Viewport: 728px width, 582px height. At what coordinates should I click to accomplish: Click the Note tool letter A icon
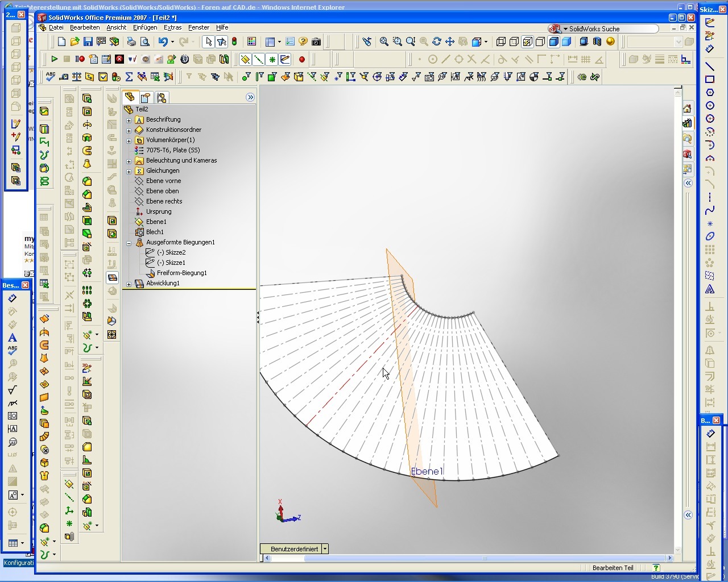pos(13,338)
